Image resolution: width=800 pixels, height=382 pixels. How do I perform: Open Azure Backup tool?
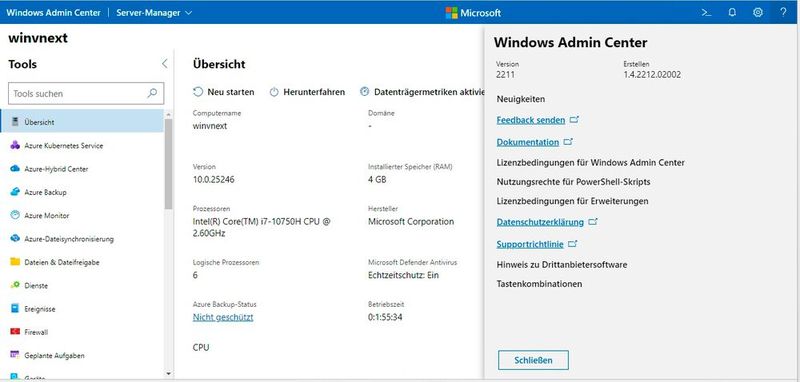[82, 192]
